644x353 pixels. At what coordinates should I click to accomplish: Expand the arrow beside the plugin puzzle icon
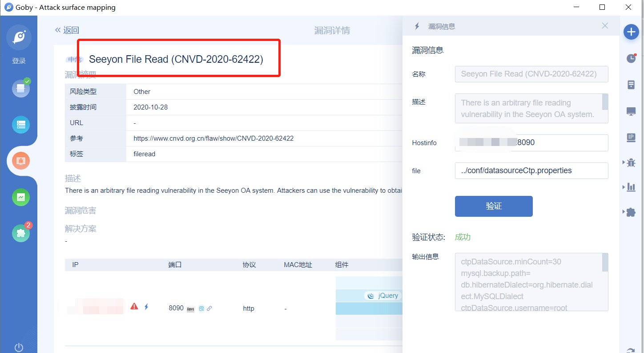624,212
